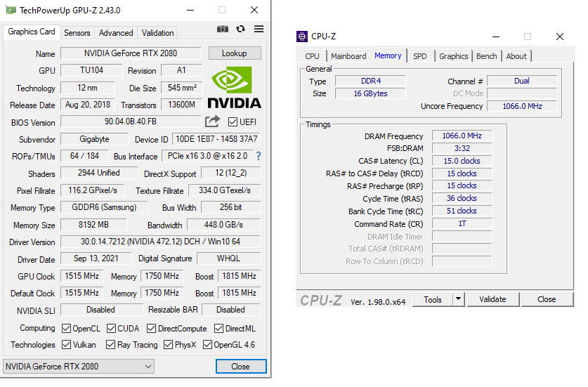The height and width of the screenshot is (387, 588).
Task: Open the CPU tab in CPU-Z
Action: click(x=312, y=56)
